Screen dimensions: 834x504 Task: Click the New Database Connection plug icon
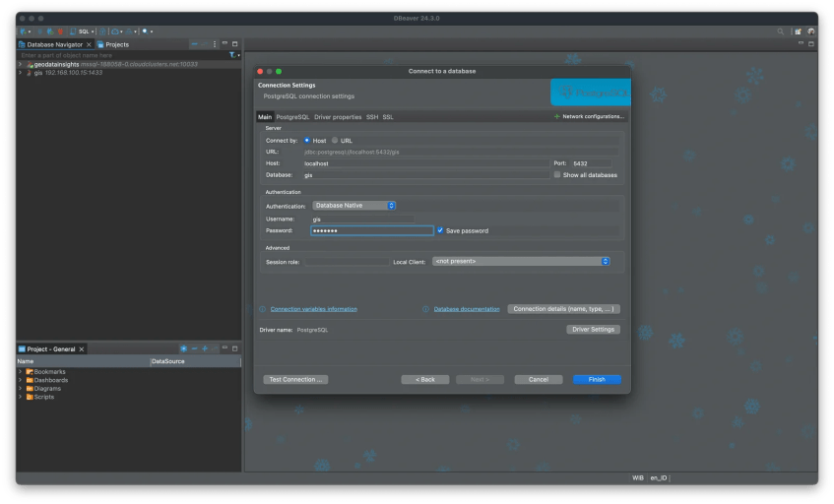coord(23,31)
